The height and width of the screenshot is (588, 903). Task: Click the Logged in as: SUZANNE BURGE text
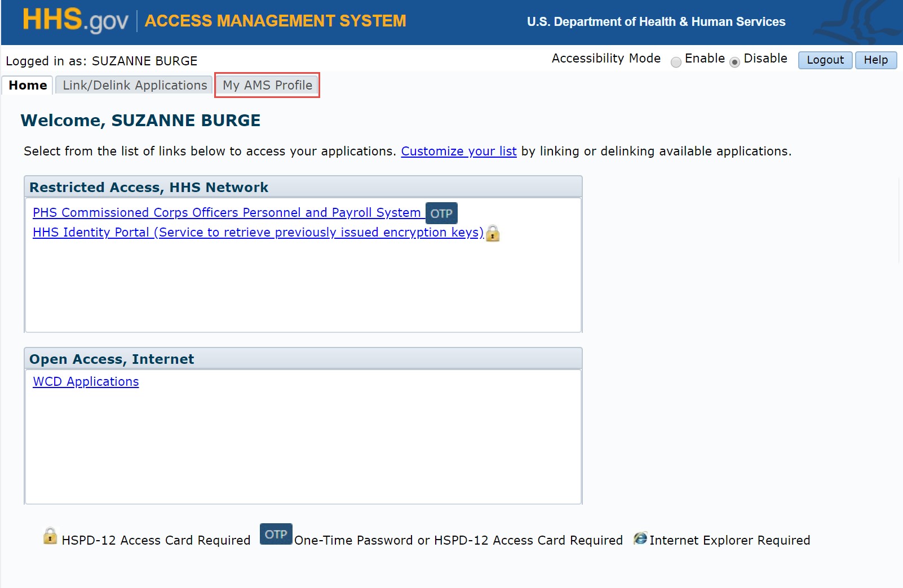coord(101,61)
